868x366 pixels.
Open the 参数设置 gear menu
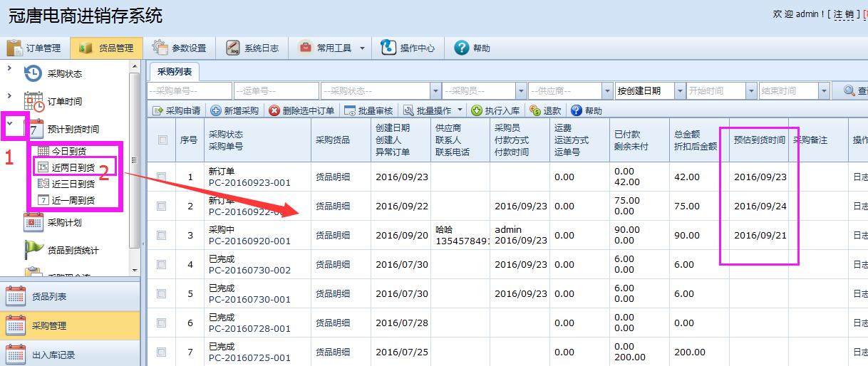pos(180,48)
